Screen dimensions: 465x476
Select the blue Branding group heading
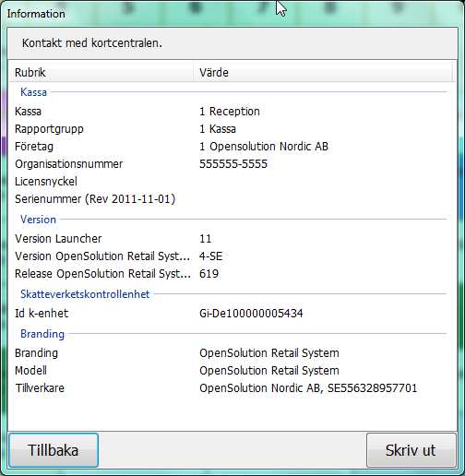(42, 334)
